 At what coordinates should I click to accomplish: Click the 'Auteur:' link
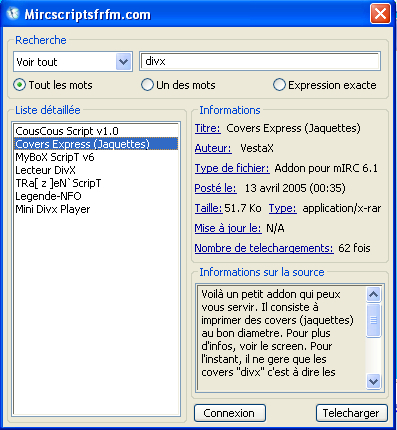pyautogui.click(x=213, y=148)
